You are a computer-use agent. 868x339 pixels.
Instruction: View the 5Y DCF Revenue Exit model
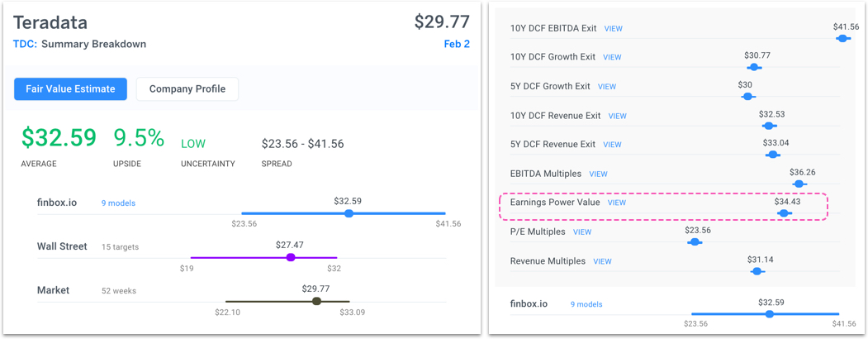(x=612, y=145)
